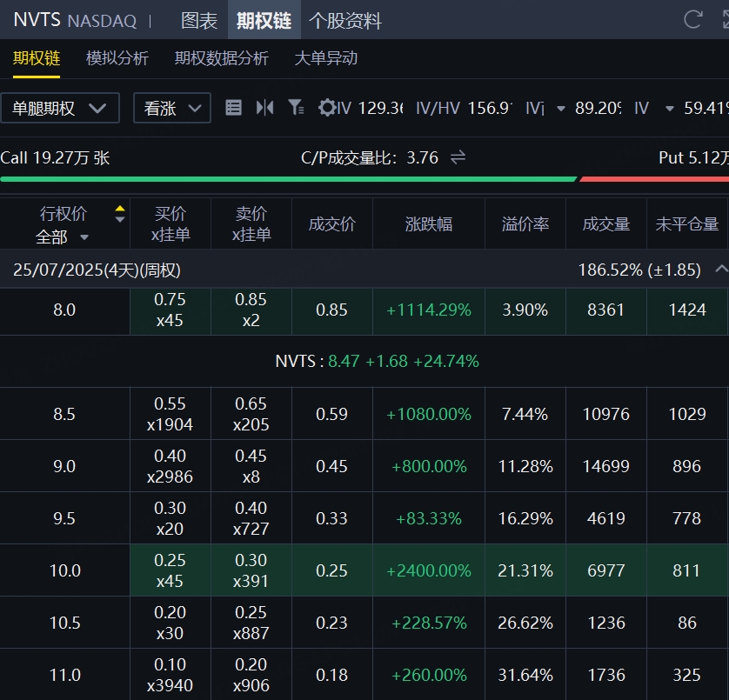Click the Call 19.27万 张 volume label
Viewport: 729px width, 700px height.
coord(55,157)
